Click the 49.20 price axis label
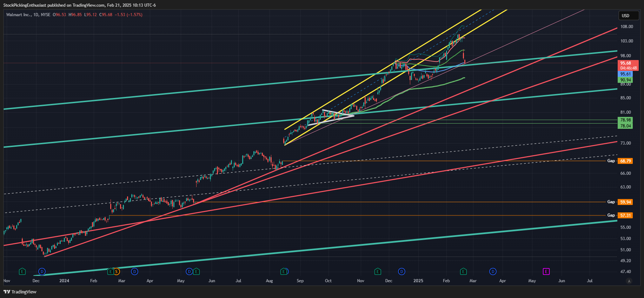The image size is (644, 298). point(626,261)
